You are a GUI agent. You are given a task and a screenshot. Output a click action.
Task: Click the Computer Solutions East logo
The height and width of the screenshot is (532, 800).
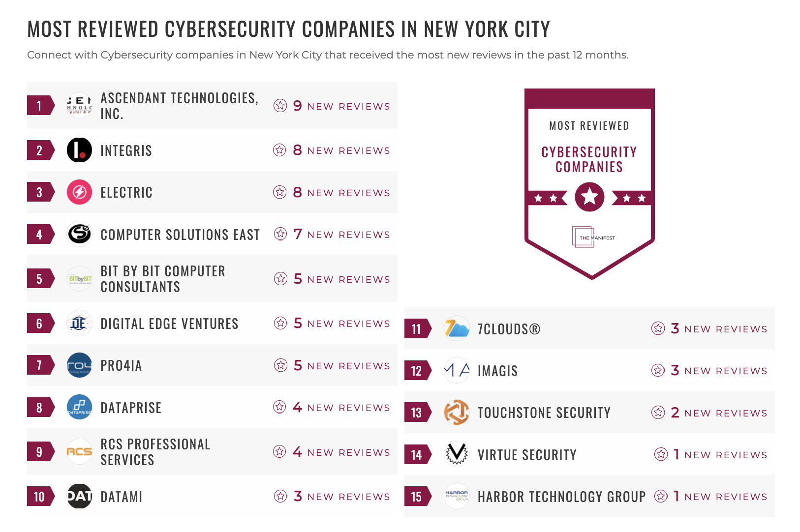coord(79,234)
